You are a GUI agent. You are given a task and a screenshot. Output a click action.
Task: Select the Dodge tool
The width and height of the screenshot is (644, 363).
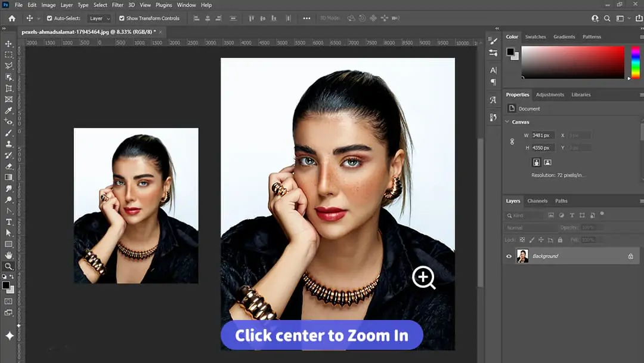8,200
